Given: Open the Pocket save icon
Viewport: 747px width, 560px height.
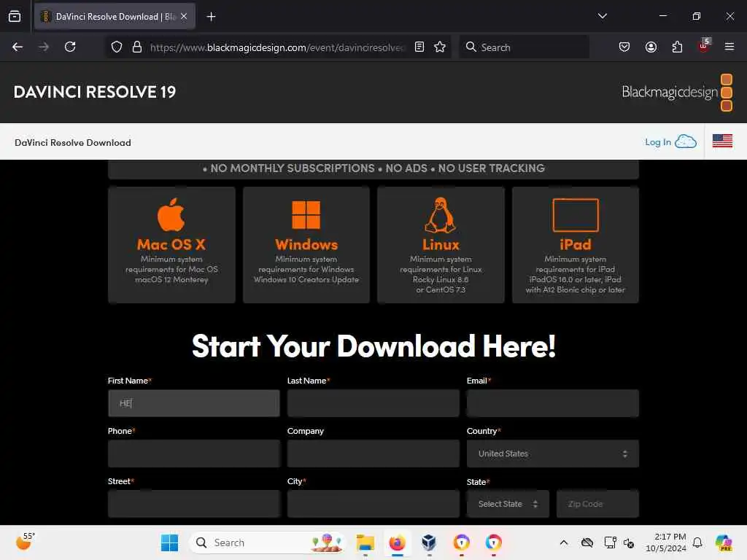Looking at the screenshot, I should [624, 47].
